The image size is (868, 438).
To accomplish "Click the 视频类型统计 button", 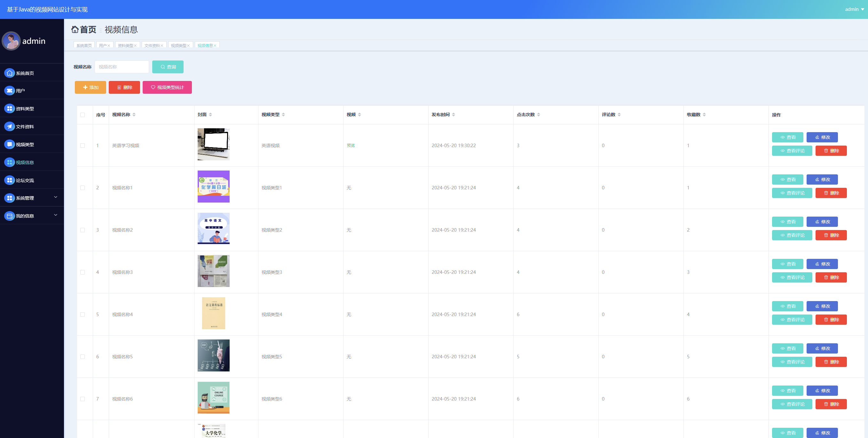I will 167,87.
